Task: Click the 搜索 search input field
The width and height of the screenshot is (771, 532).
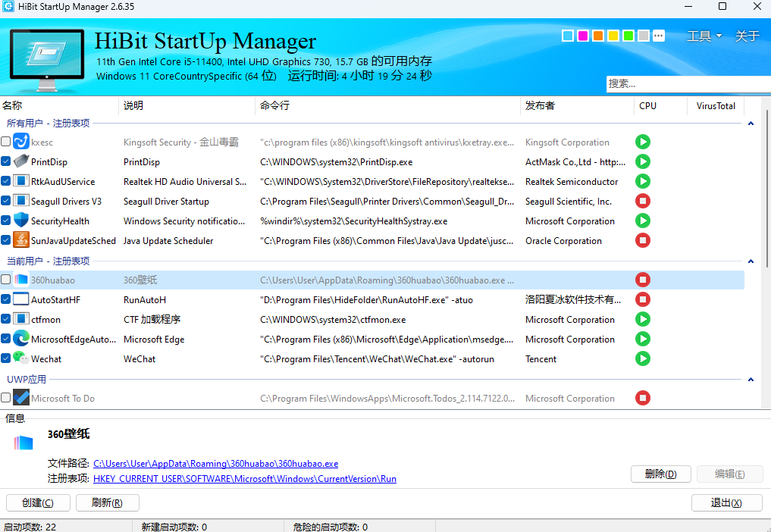Action: (x=688, y=83)
